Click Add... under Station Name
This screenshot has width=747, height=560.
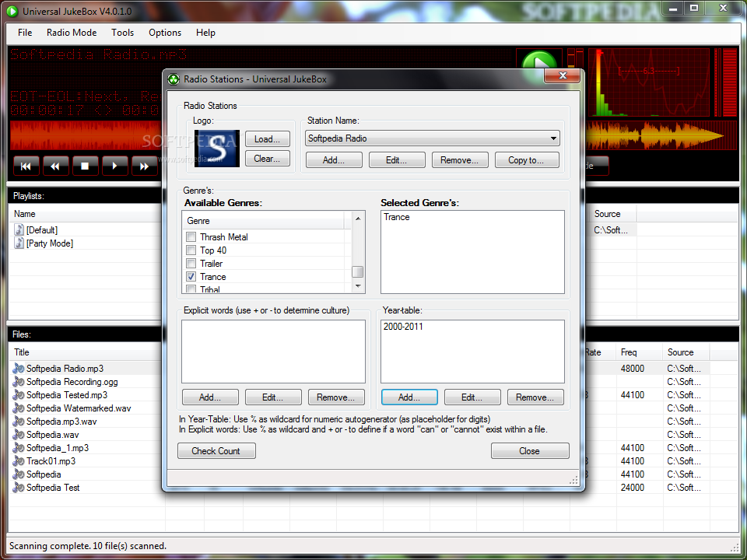334,160
